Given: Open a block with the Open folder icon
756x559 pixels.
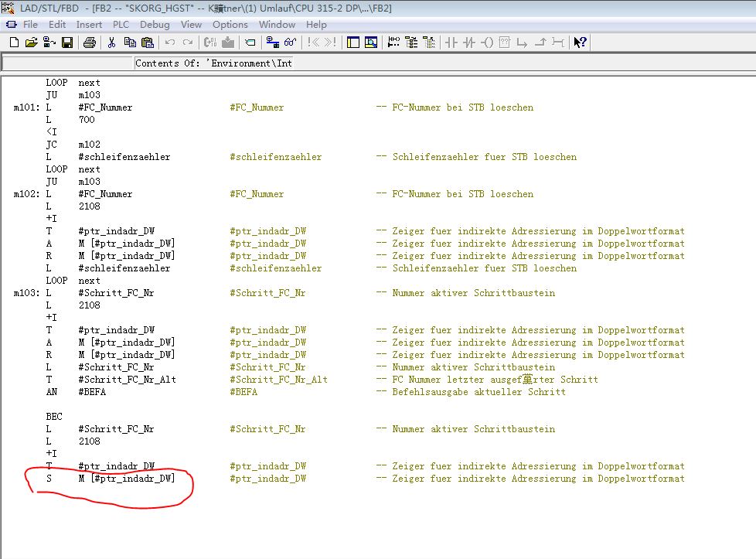Looking at the screenshot, I should click(x=32, y=43).
